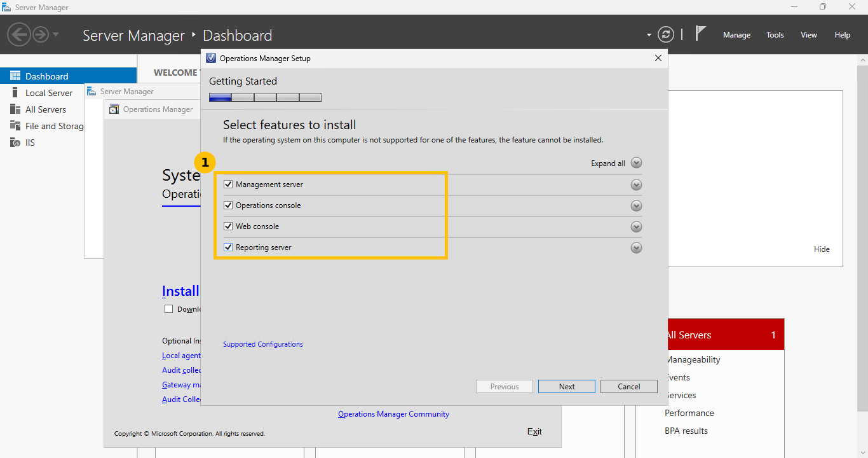Open Performance in the All Servers tile

pyautogui.click(x=689, y=413)
